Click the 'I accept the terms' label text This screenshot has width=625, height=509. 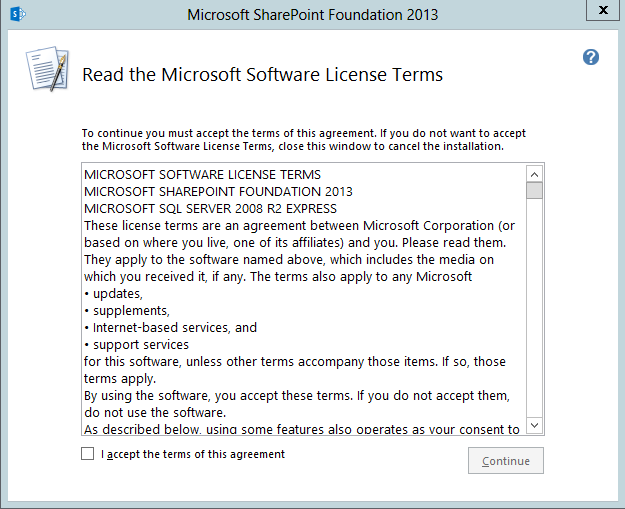click(x=193, y=454)
